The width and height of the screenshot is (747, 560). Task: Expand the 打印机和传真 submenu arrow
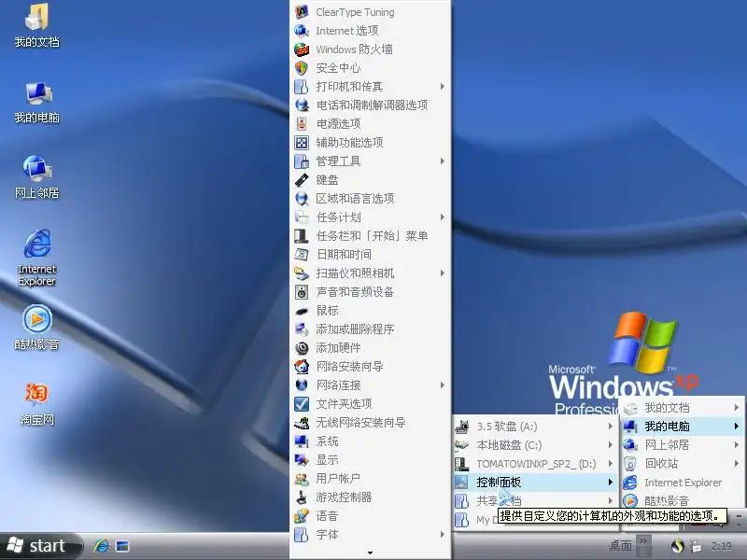(443, 86)
